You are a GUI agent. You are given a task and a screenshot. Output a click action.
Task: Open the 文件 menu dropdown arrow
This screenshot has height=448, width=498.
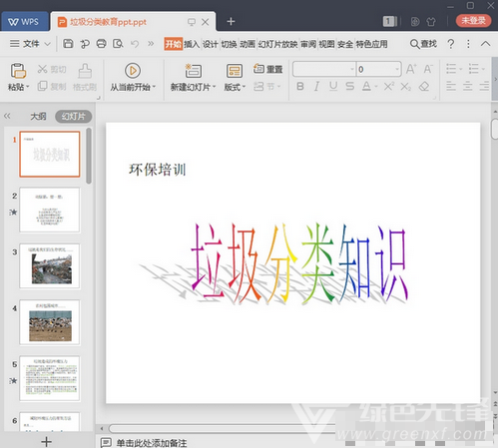pyautogui.click(x=47, y=44)
